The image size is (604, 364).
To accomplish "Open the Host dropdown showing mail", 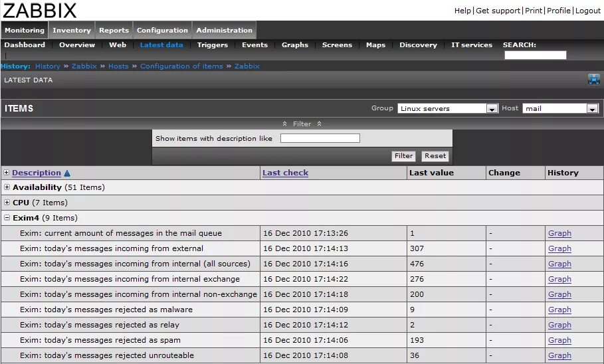I will 560,109.
